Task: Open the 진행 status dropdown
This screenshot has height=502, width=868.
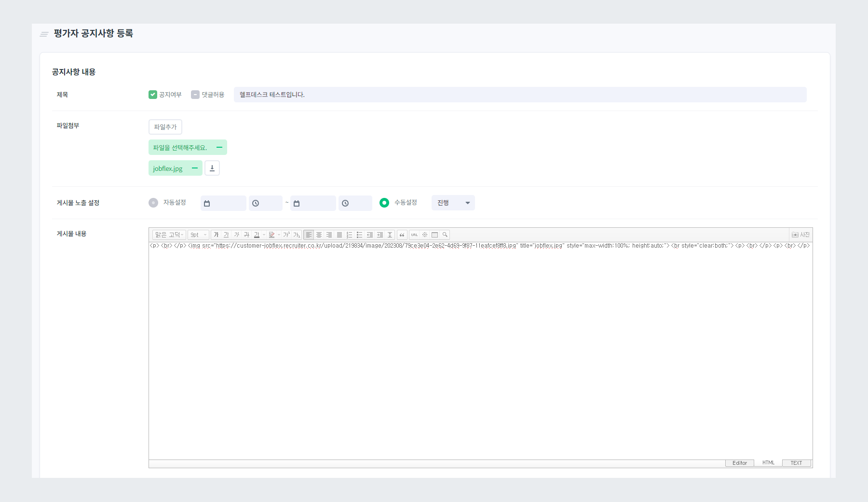Action: [453, 203]
